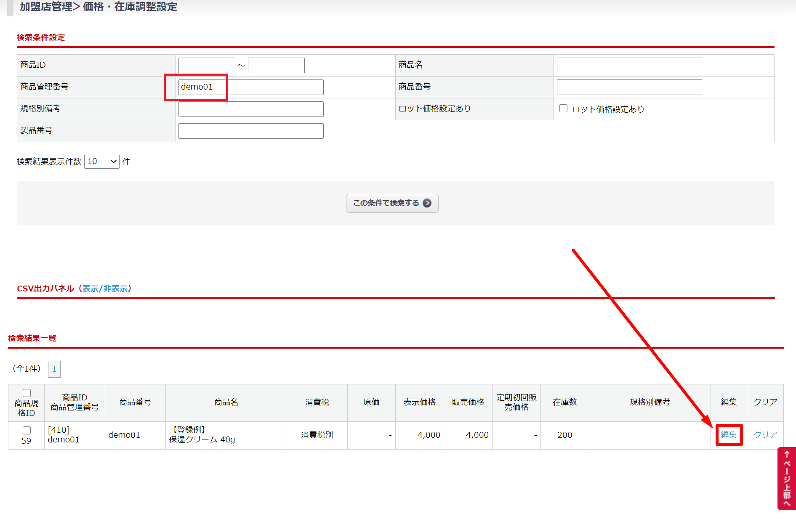Viewport: 796px width, 532px height.
Task: Check the row checkbox for product spec 59
Action: click(27, 430)
